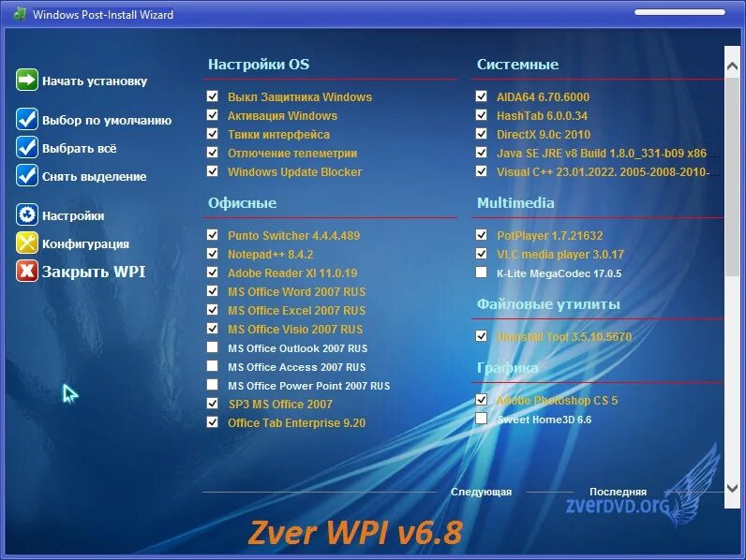This screenshot has width=746, height=560.
Task: Uncheck Adobe Photoshop CS 5 checkbox
Action: [481, 400]
